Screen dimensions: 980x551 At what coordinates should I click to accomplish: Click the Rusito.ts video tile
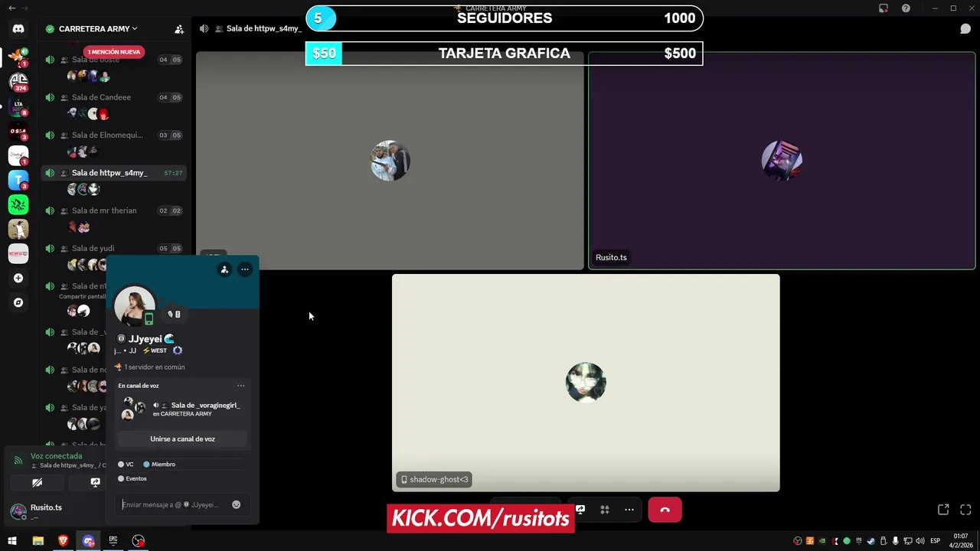point(782,161)
